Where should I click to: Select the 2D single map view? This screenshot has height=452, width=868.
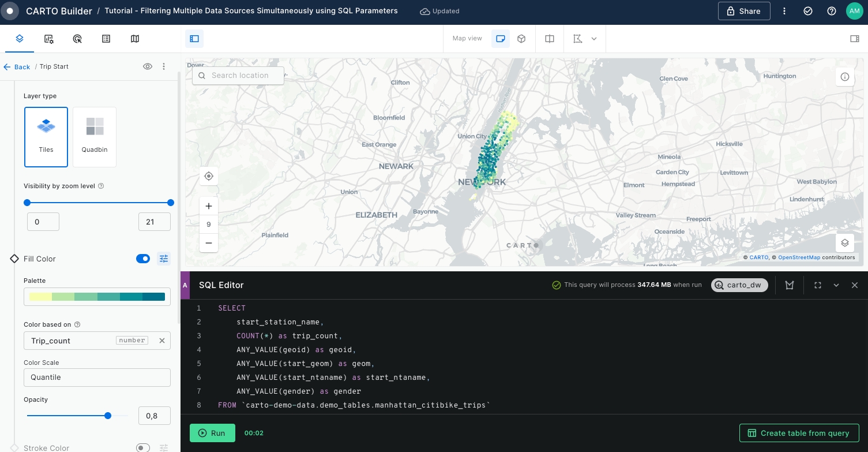(x=501, y=39)
